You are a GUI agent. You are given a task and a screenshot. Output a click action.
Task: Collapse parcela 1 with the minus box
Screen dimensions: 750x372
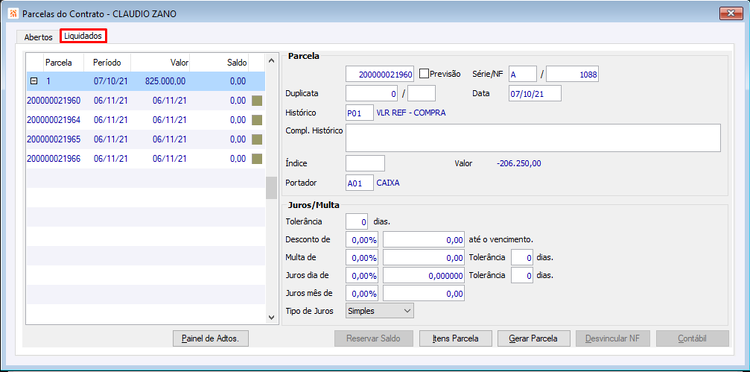[x=34, y=81]
